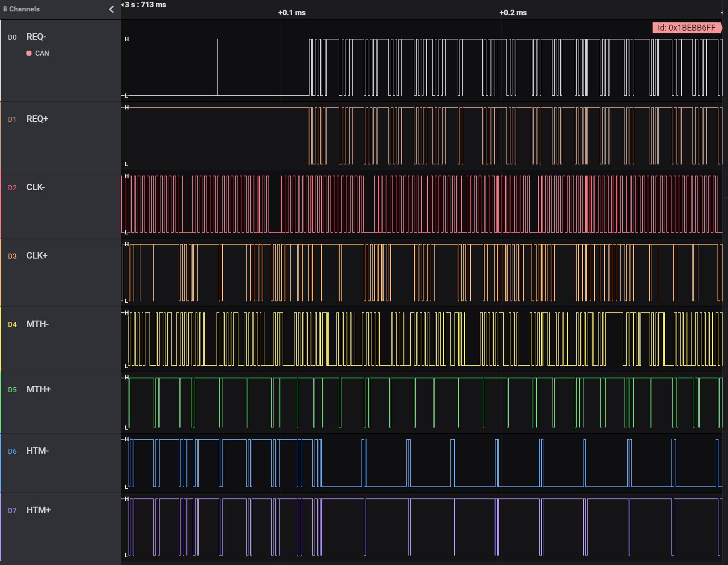Select the D1 channel index

[12, 119]
